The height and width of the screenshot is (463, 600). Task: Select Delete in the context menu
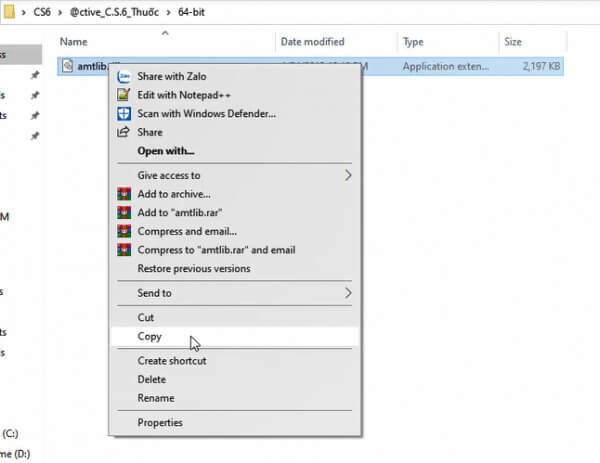pos(152,380)
